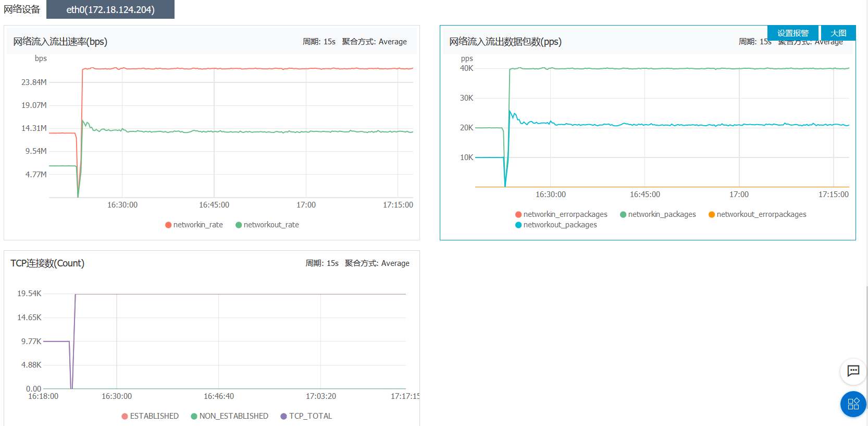The height and width of the screenshot is (426, 868).
Task: Click the 16:46:40 time label in TCP chart
Action: (219, 396)
